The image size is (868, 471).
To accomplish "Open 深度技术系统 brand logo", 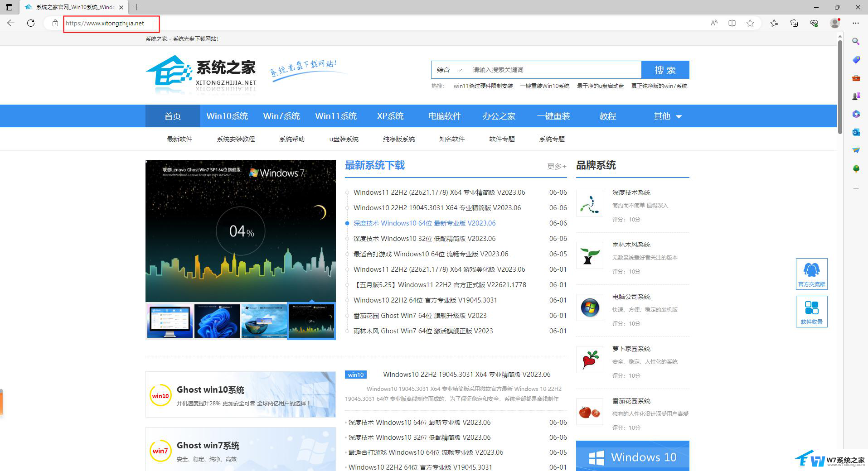I will point(590,203).
